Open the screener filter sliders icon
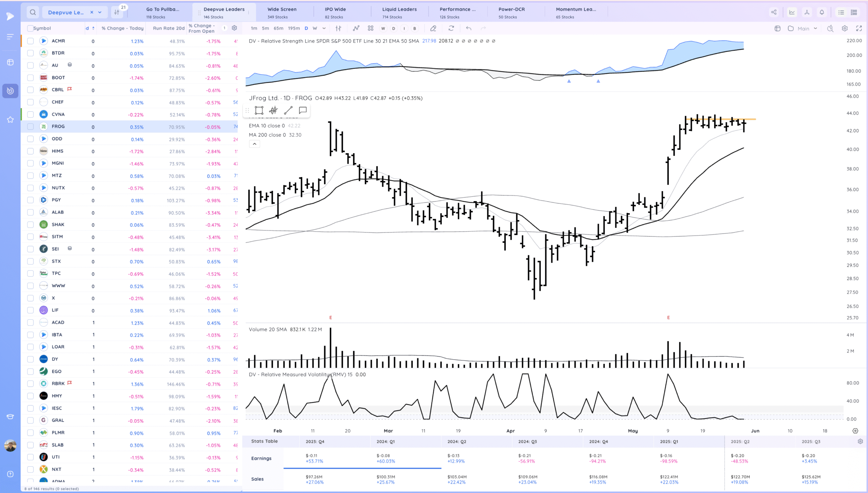The image size is (868, 493). (117, 13)
